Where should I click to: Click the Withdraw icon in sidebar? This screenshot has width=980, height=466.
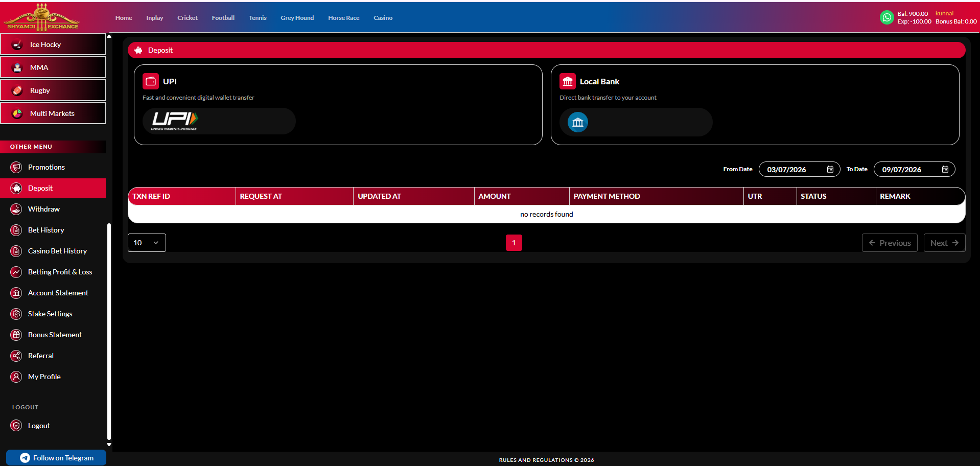tap(16, 209)
